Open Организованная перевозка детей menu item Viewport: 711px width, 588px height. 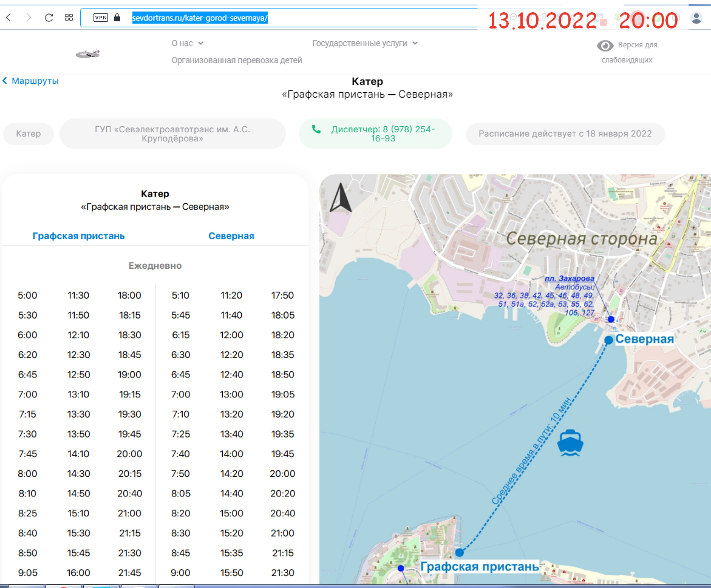[x=237, y=60]
